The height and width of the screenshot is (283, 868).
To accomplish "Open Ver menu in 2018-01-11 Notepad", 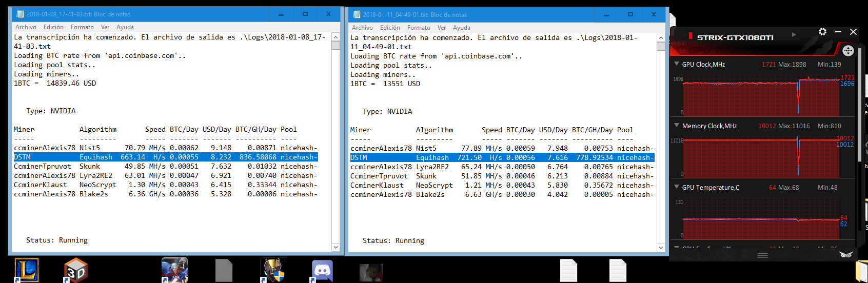I will [x=442, y=28].
